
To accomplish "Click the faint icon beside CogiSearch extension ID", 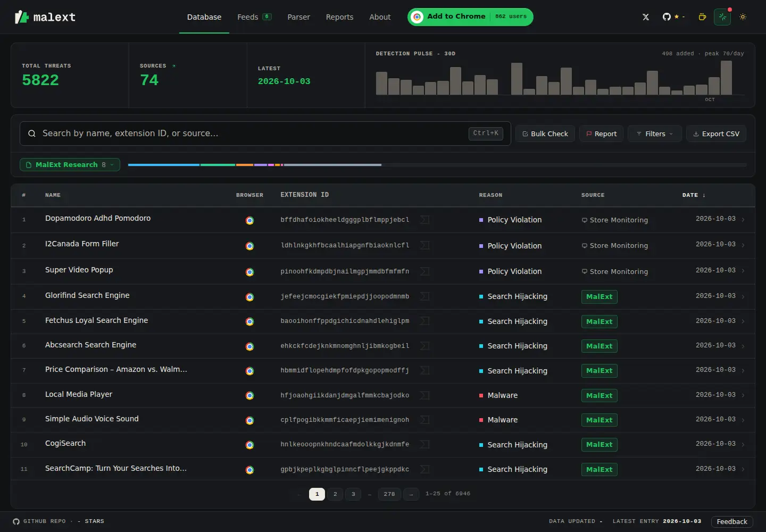I will click(x=424, y=444).
